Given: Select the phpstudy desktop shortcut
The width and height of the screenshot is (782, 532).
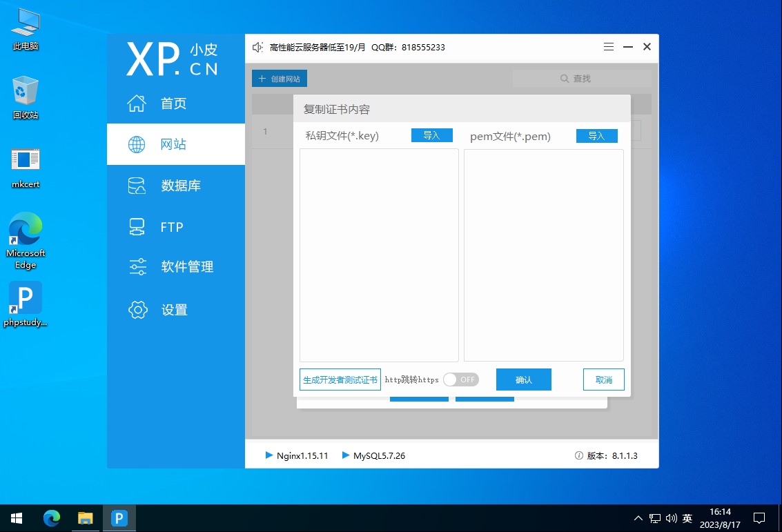Looking at the screenshot, I should coord(26,304).
